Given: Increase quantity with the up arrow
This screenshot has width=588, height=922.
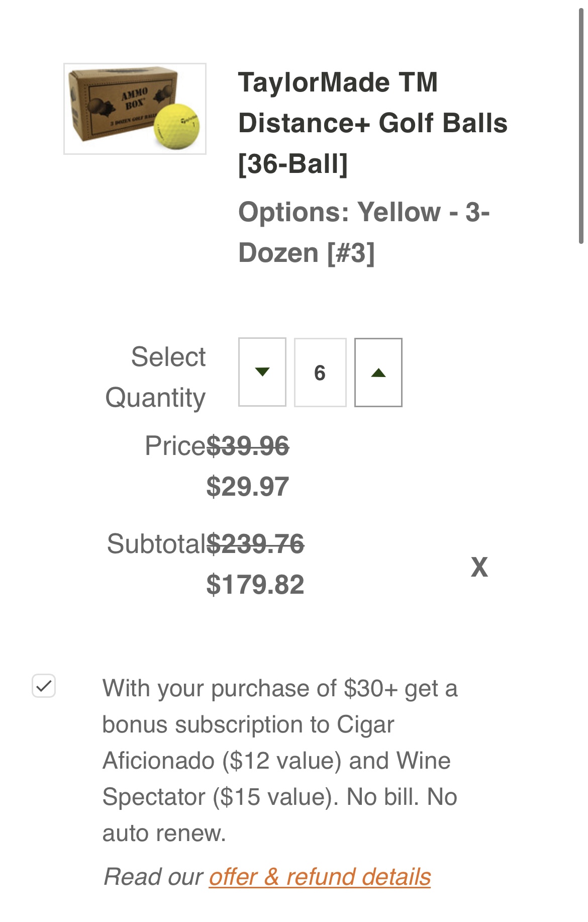Looking at the screenshot, I should (378, 372).
